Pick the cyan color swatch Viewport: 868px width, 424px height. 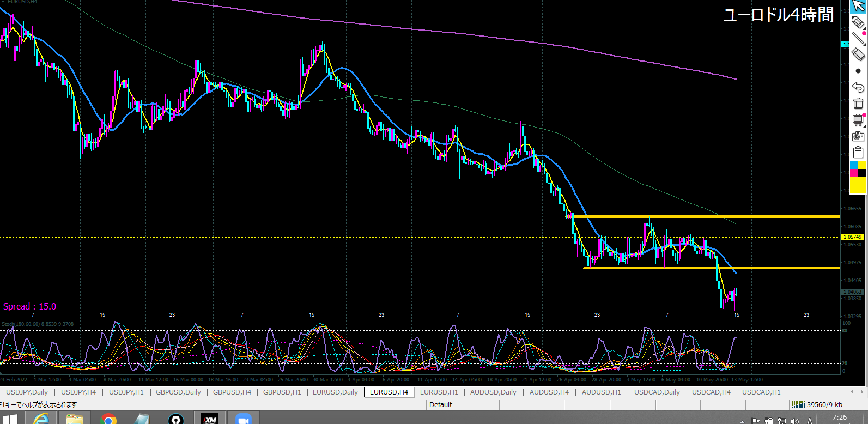tap(854, 165)
